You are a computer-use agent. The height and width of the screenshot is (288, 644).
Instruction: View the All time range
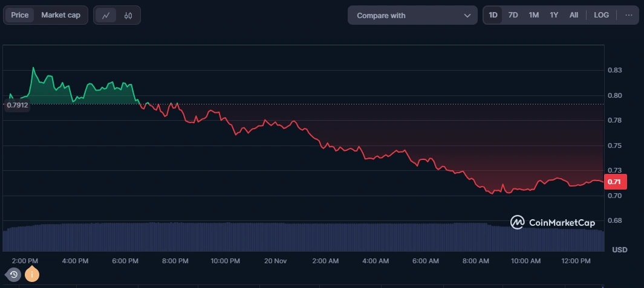(x=574, y=15)
